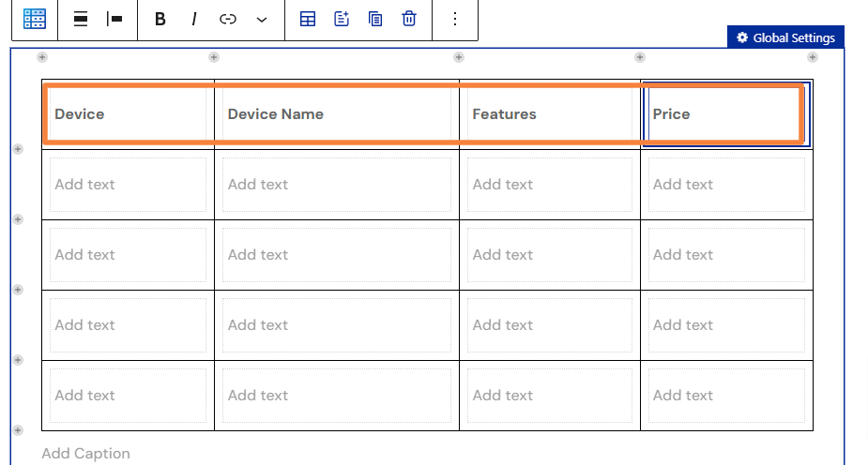This screenshot has width=868, height=465.
Task: Duplicate the block with the copy icon
Action: click(375, 19)
